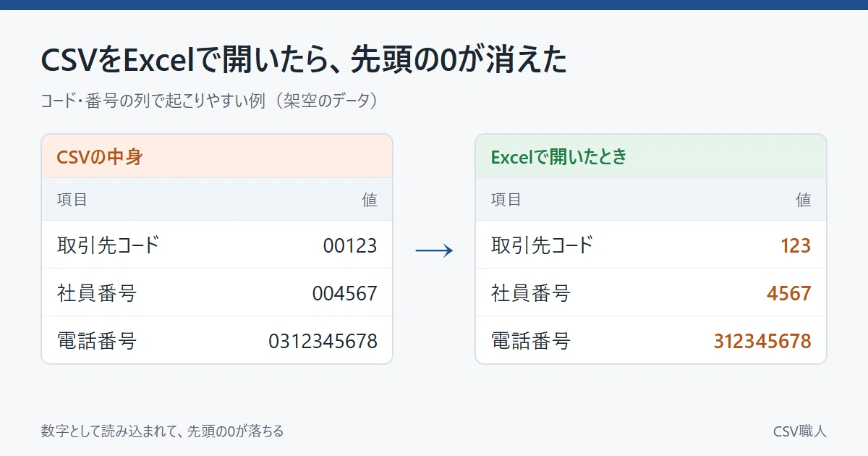The height and width of the screenshot is (456, 868).
Task: Click the footnote '数字として読み込まれて、先頭の0が落ちる'
Action: click(x=162, y=431)
